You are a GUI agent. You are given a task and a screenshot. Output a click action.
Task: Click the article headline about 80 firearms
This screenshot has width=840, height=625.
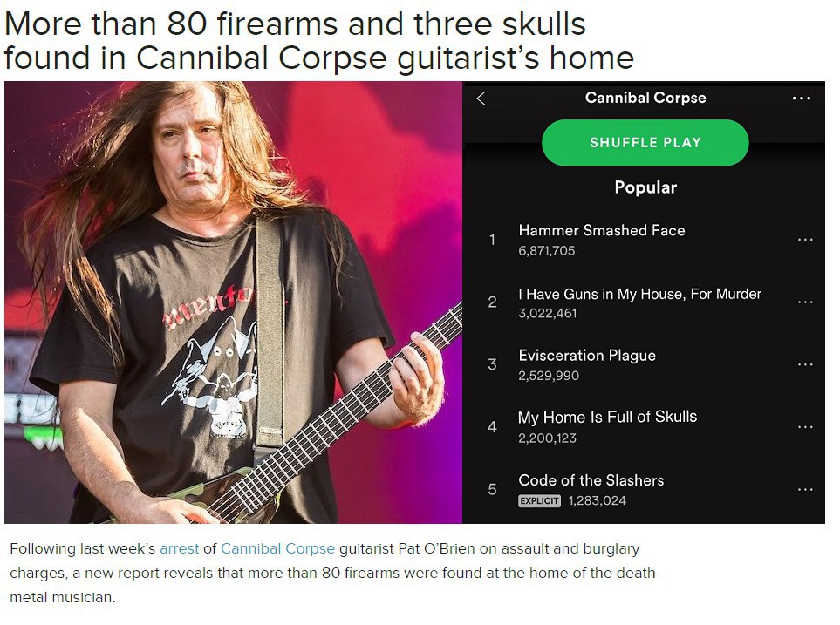(x=318, y=41)
